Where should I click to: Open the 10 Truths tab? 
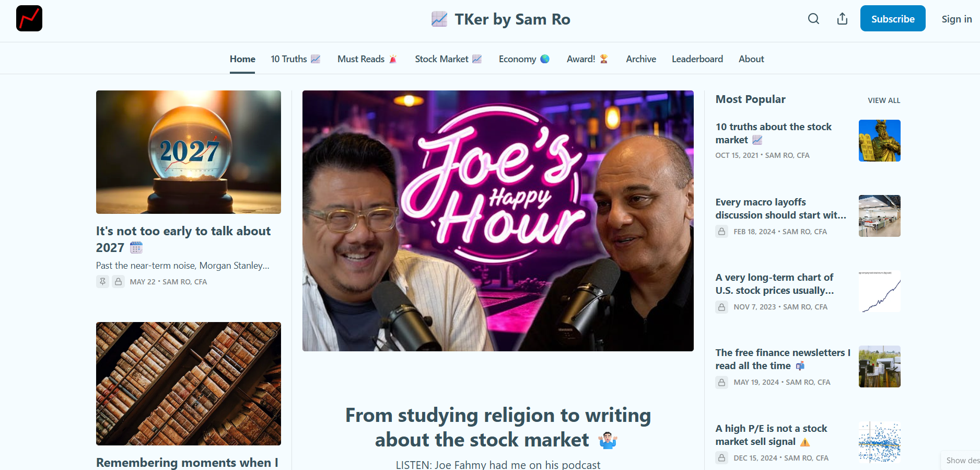coord(295,59)
